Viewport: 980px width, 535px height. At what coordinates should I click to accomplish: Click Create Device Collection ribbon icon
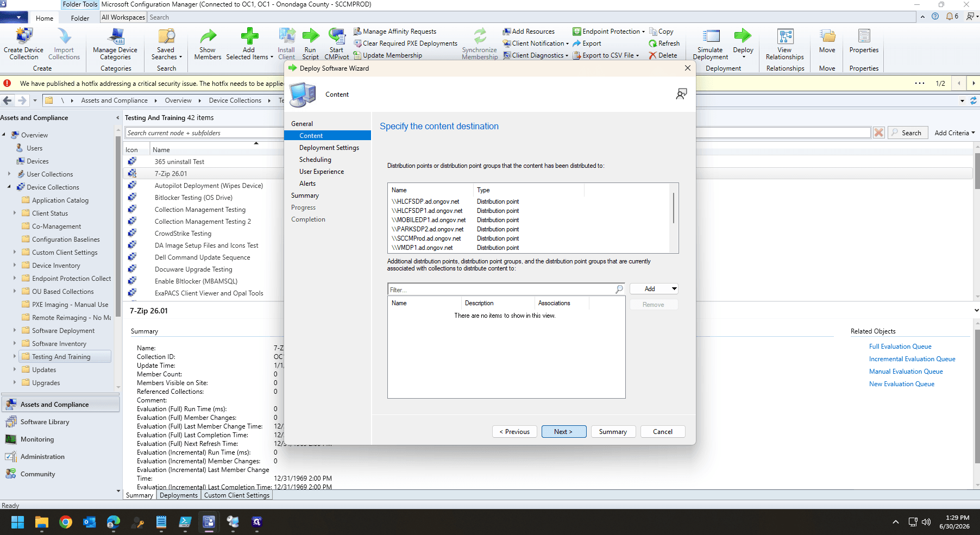pyautogui.click(x=23, y=43)
